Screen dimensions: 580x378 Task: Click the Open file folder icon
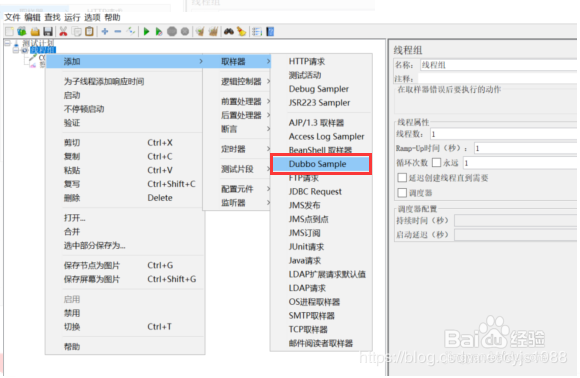[x=35, y=32]
